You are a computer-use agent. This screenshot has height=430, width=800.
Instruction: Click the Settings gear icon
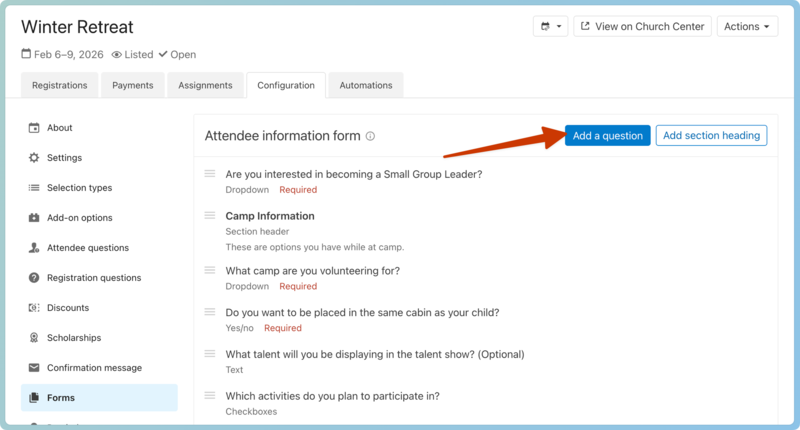(x=34, y=158)
